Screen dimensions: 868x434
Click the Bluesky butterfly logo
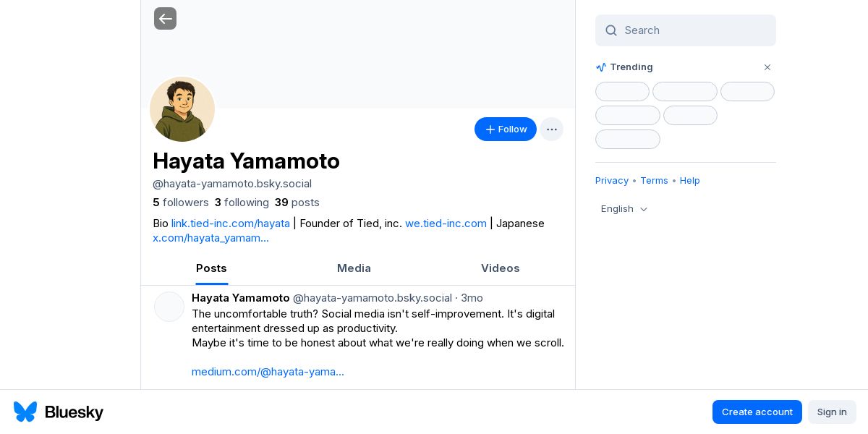[x=25, y=412]
